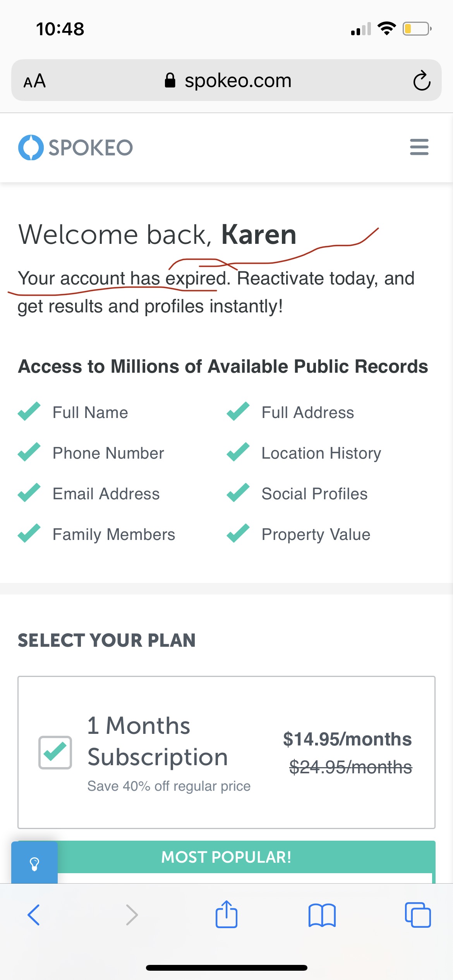Tap the Property Value feature item

316,535
